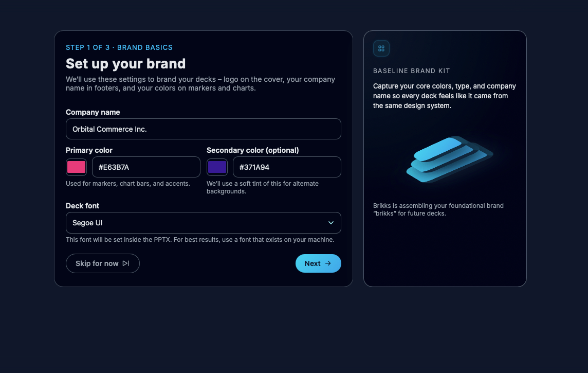Click the primary pink color swatch

76,167
